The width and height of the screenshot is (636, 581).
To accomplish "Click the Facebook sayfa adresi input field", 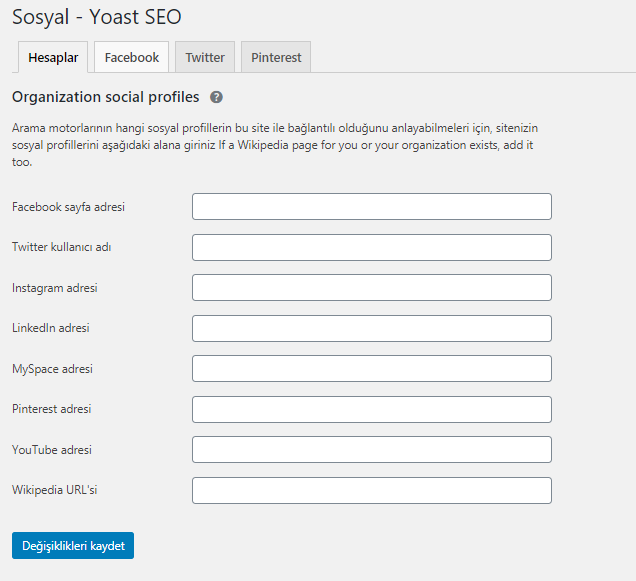I will point(372,207).
